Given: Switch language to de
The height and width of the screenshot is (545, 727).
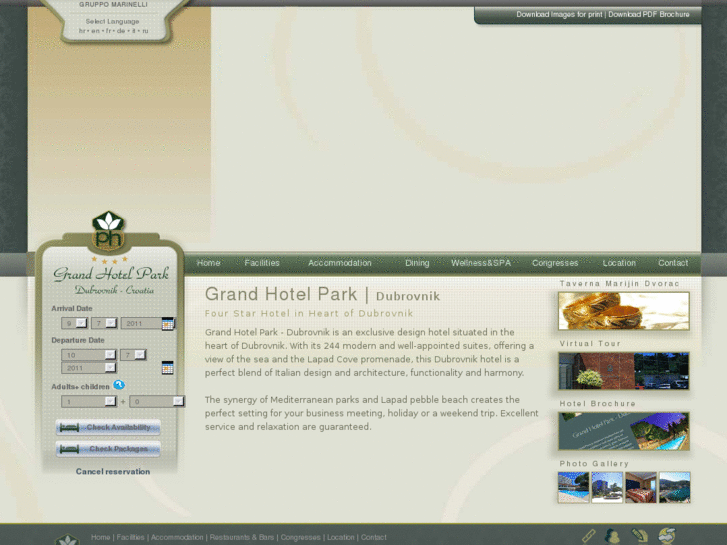Looking at the screenshot, I should coord(121,31).
